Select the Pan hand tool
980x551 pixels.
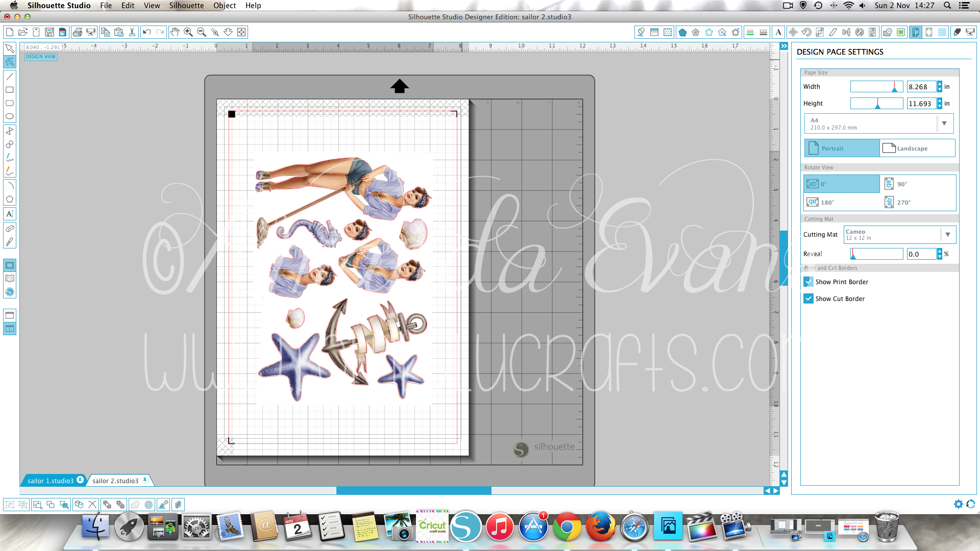175,32
